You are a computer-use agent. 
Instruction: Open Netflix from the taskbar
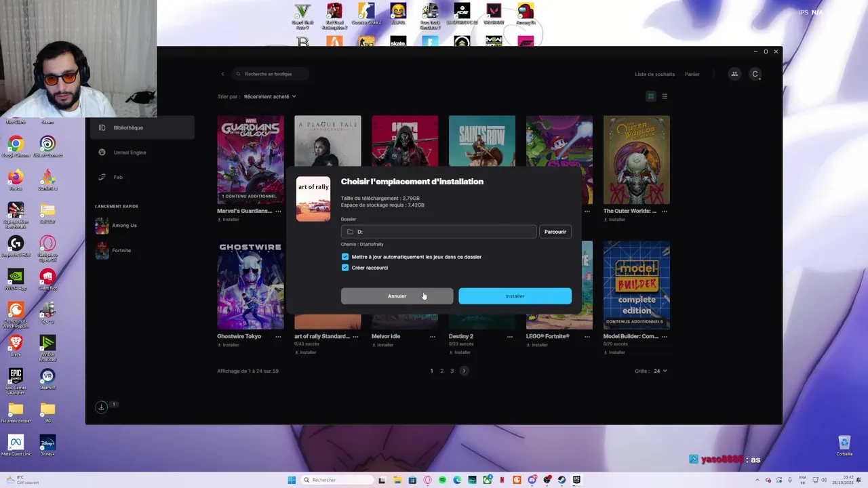click(502, 480)
